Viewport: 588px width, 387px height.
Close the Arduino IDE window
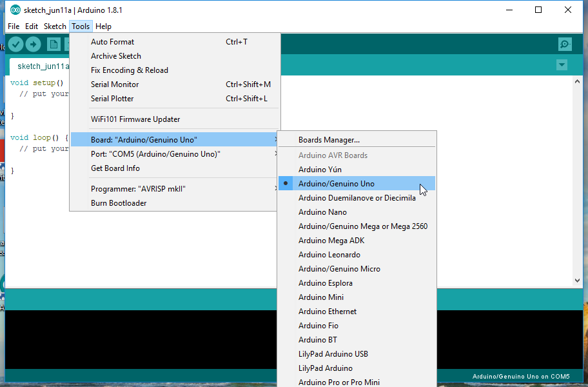[x=568, y=10]
